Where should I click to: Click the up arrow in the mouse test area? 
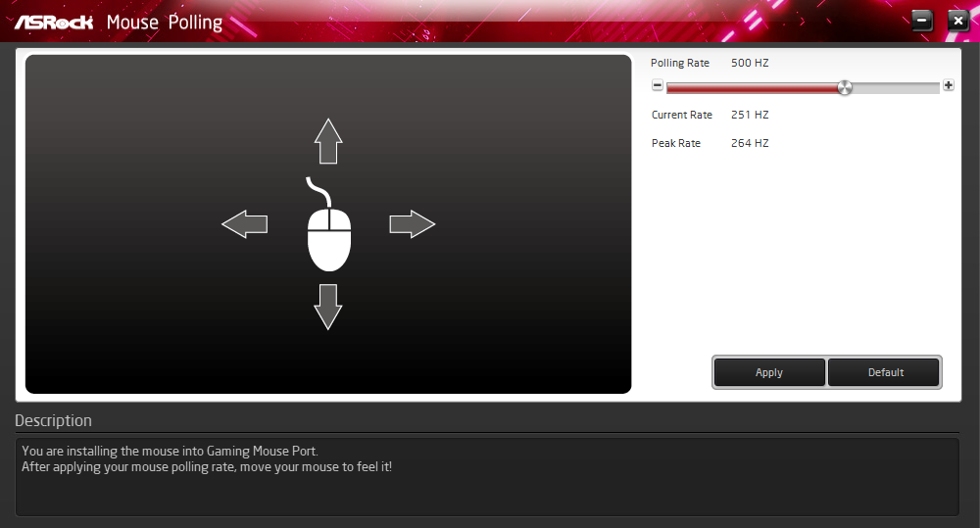[328, 141]
